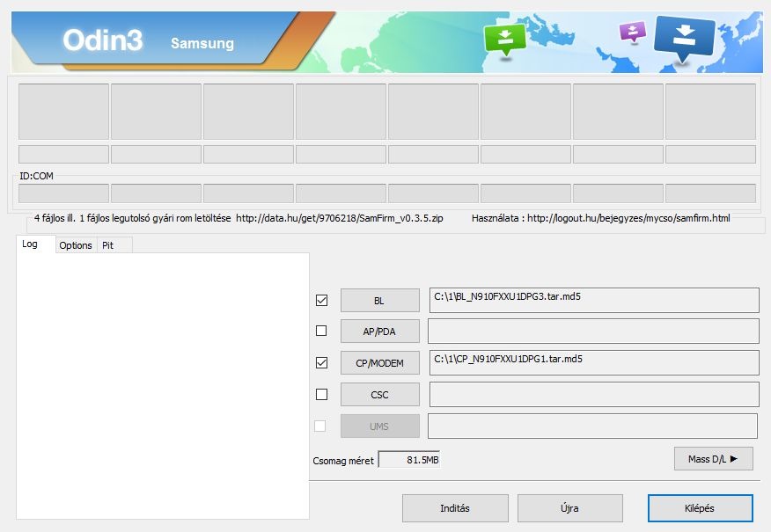The image size is (771, 532).
Task: Click inside the empty Log text area
Action: [163, 386]
